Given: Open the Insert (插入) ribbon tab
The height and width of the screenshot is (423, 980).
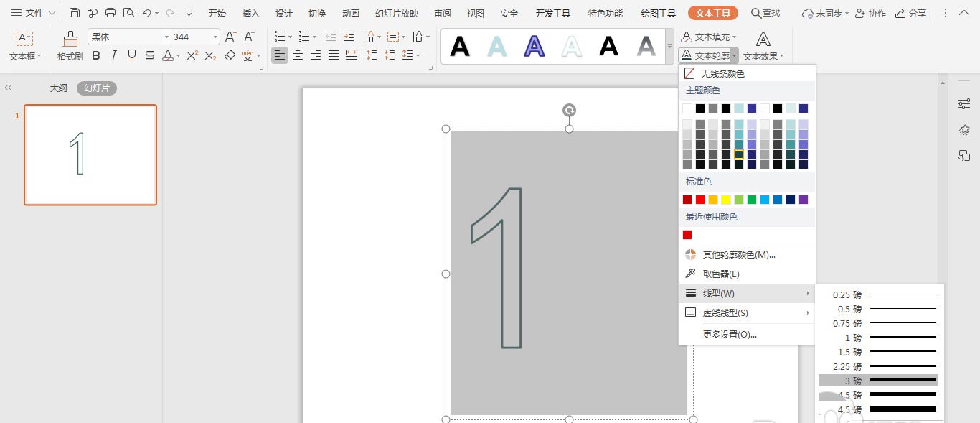Looking at the screenshot, I should pos(251,13).
